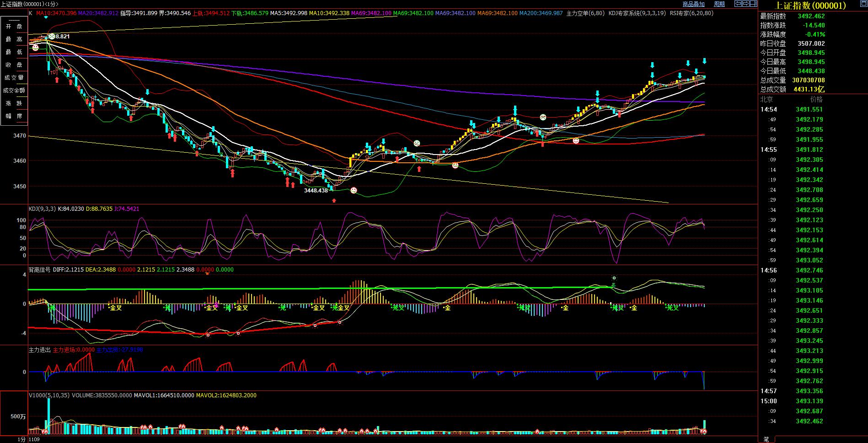Select the 笔 tab at bottom right
This screenshot has height=443, width=868.
[766, 439]
